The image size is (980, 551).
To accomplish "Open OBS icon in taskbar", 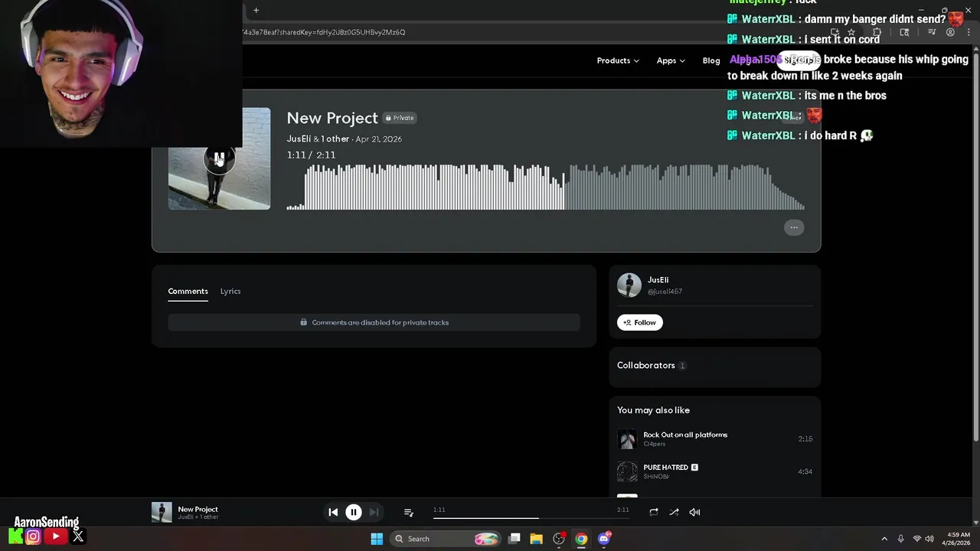I will point(559,539).
